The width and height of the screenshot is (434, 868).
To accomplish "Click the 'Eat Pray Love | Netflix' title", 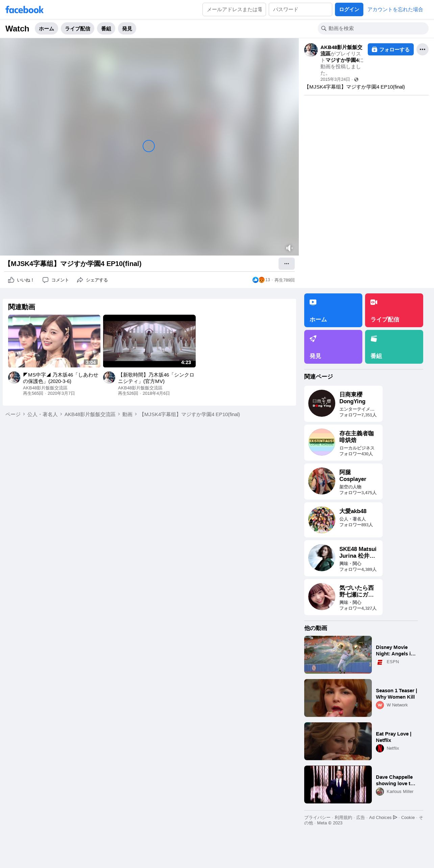I will (393, 737).
